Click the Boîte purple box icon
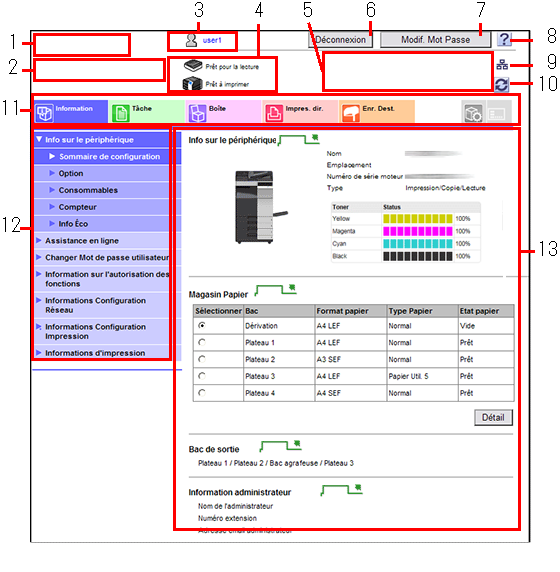Image resolution: width=560 pixels, height=572 pixels. pos(197,113)
